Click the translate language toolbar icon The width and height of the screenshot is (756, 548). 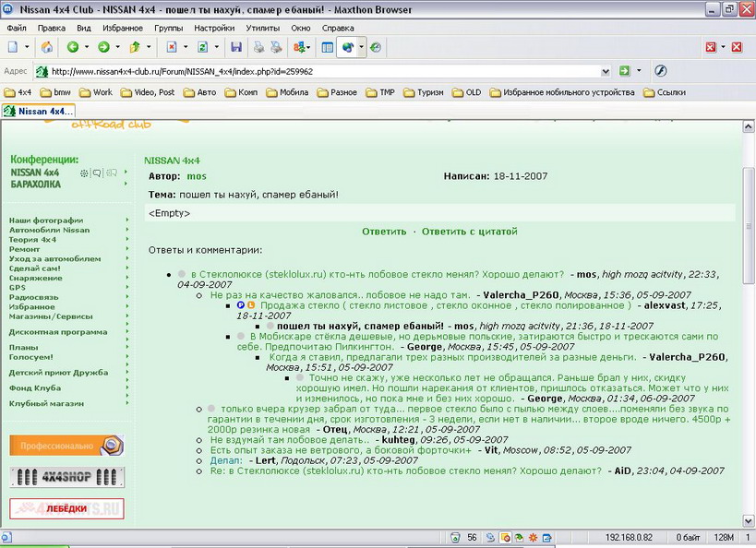click(299, 47)
